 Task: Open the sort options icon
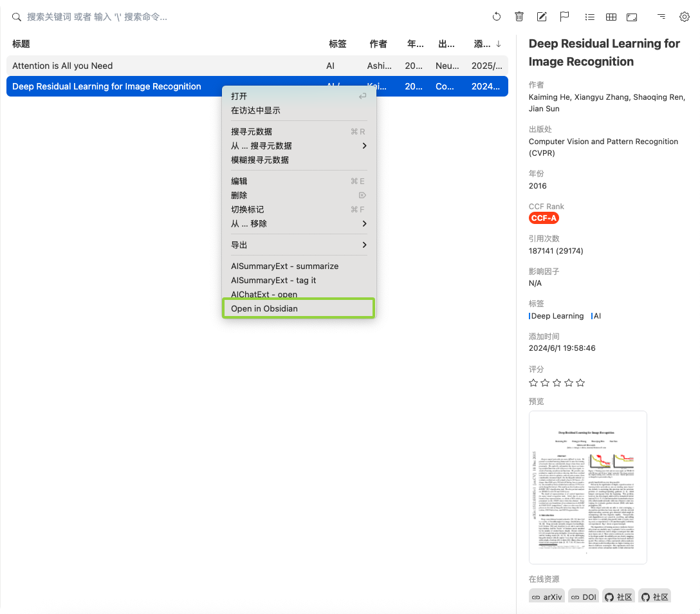661,17
